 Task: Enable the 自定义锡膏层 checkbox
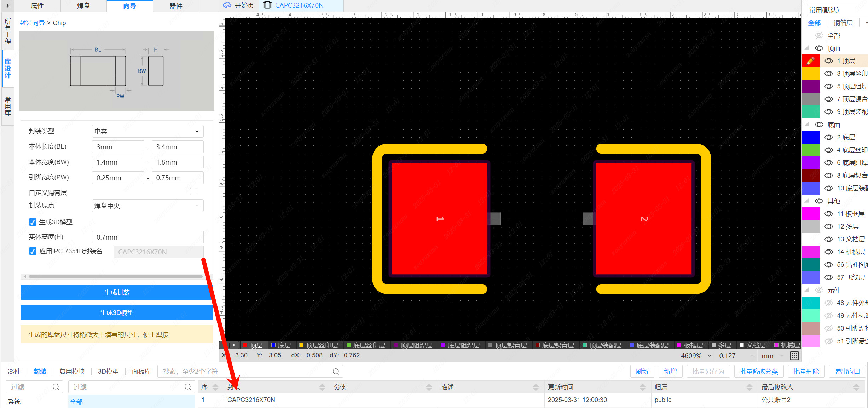pyautogui.click(x=193, y=192)
